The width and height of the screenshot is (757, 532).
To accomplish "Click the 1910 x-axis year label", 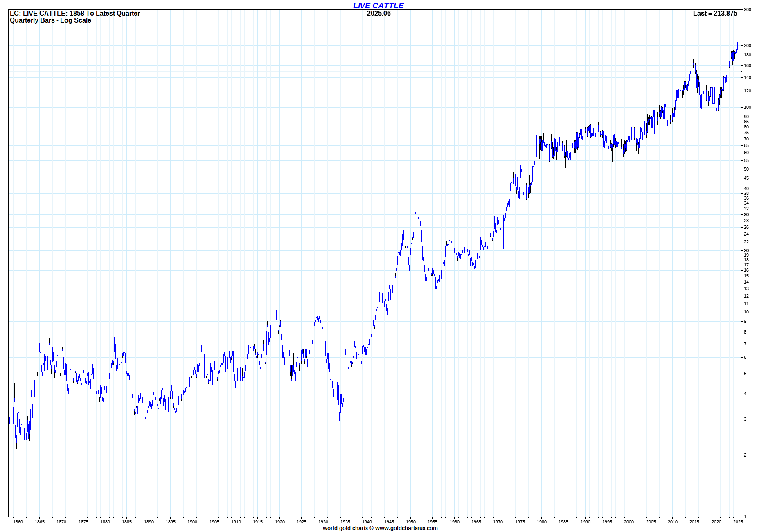I will (236, 521).
